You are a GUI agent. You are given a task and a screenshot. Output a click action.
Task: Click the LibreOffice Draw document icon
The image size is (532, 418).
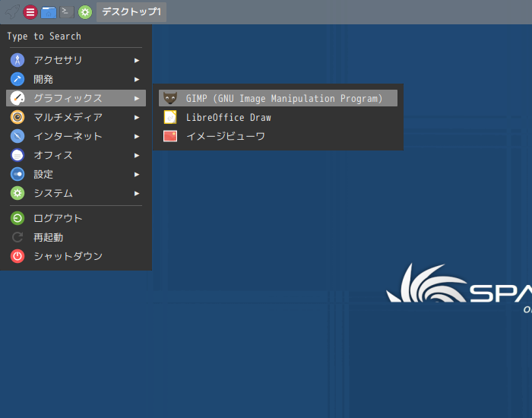click(170, 117)
